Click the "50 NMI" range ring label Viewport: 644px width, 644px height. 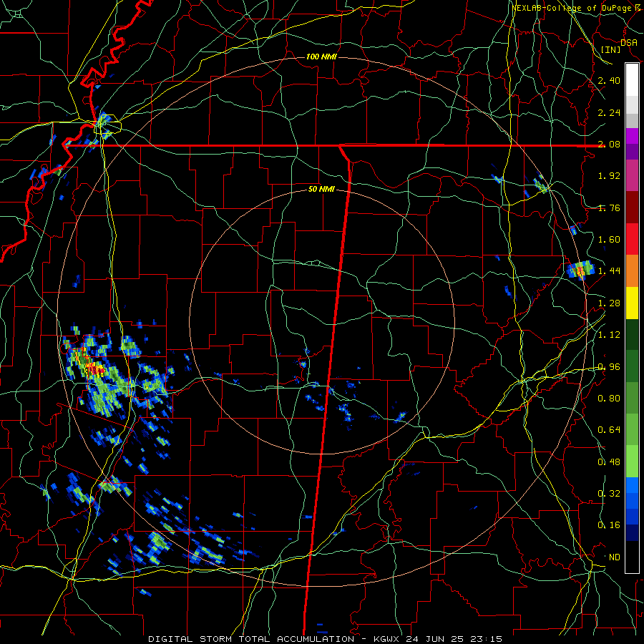pos(321,190)
